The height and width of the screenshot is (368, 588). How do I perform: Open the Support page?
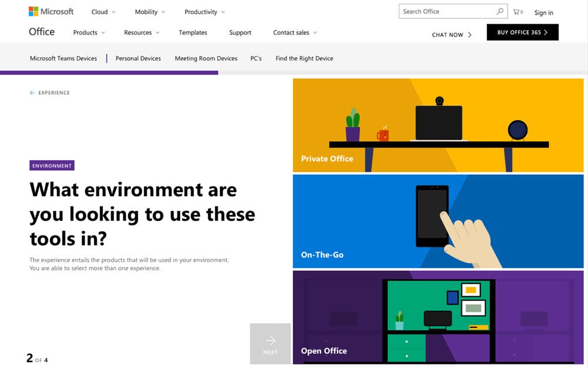pyautogui.click(x=240, y=32)
